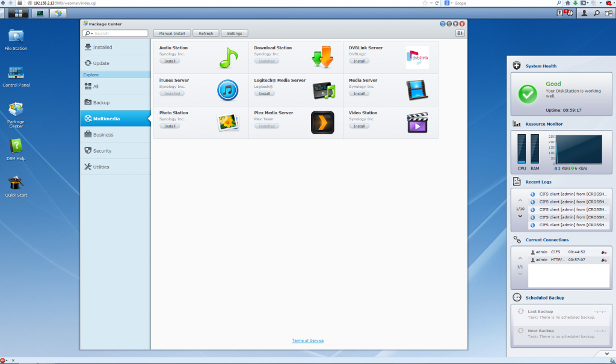This screenshot has height=364, width=616.
Task: Install Audio Station package
Action: [170, 61]
